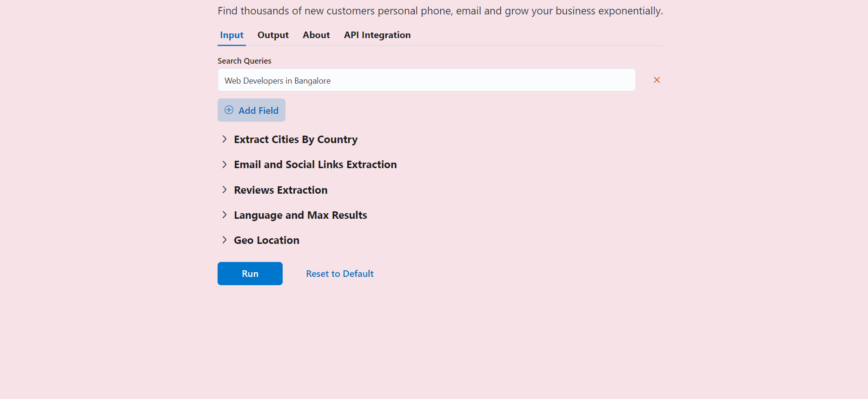Open the Email and Social Links Extraction heading
Viewport: 868px width, 399px height.
tap(315, 164)
